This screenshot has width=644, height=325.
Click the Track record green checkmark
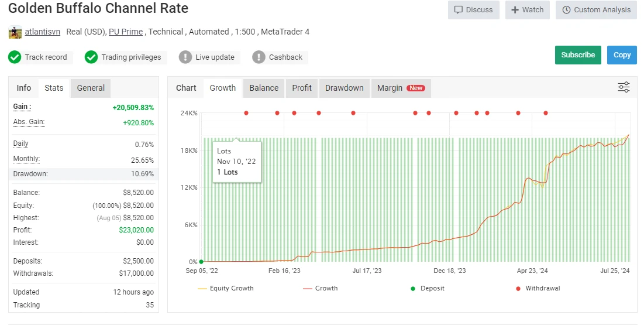[x=15, y=57]
